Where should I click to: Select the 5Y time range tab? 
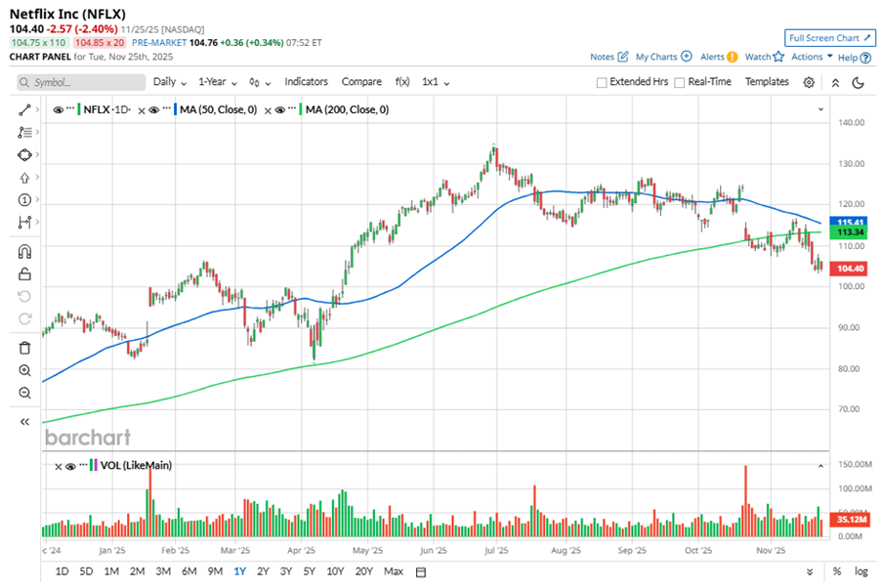(x=309, y=570)
